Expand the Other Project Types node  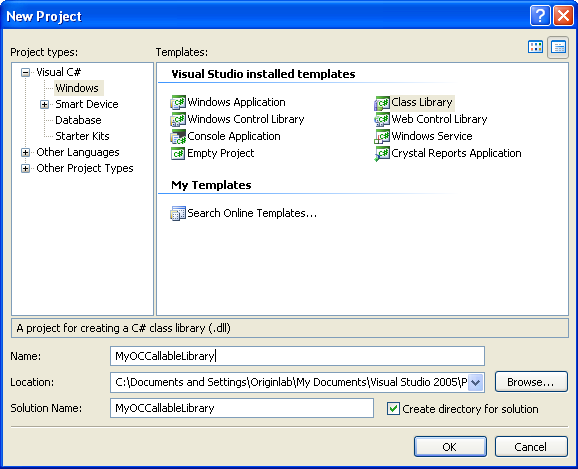25,169
